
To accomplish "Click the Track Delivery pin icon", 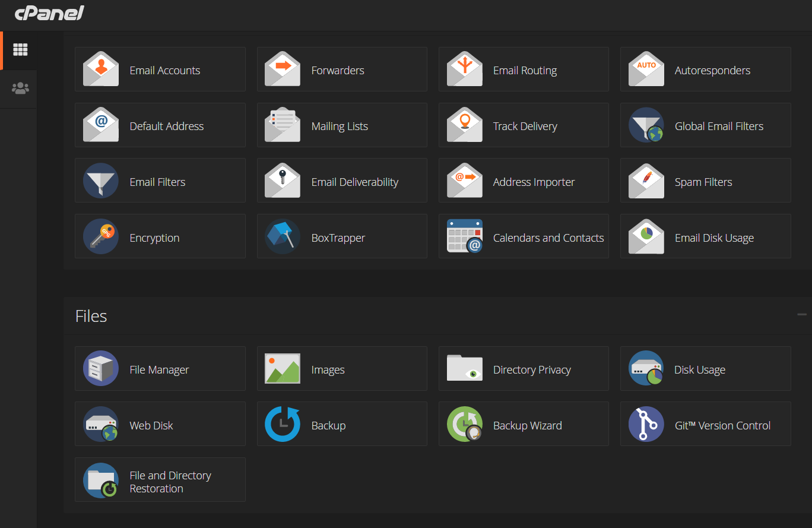I will (x=464, y=125).
